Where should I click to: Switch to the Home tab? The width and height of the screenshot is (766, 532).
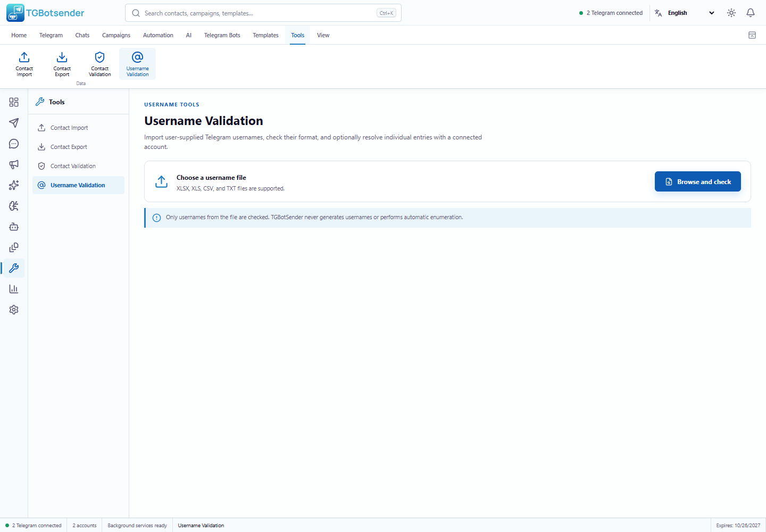tap(19, 35)
